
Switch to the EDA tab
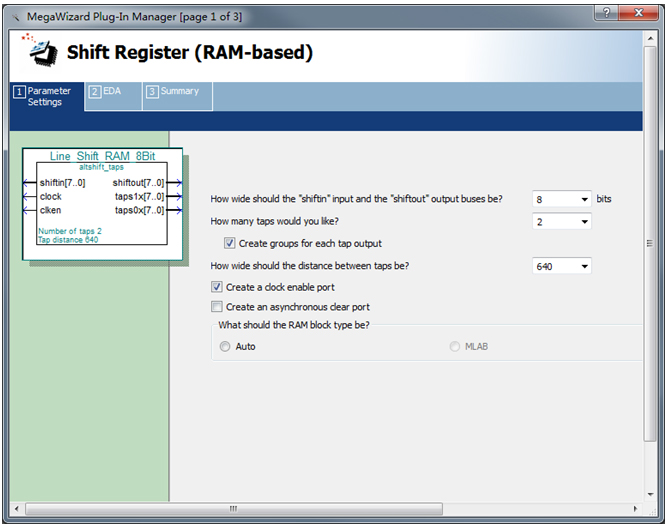(x=113, y=96)
